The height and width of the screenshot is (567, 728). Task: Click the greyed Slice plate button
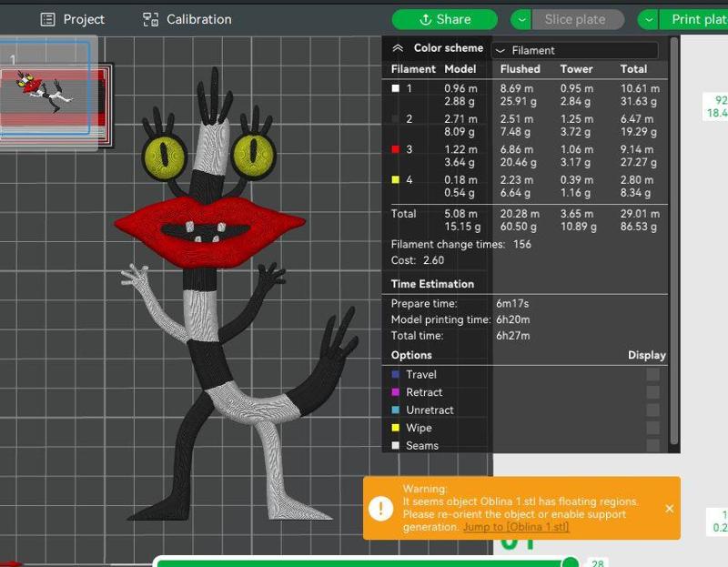(578, 19)
